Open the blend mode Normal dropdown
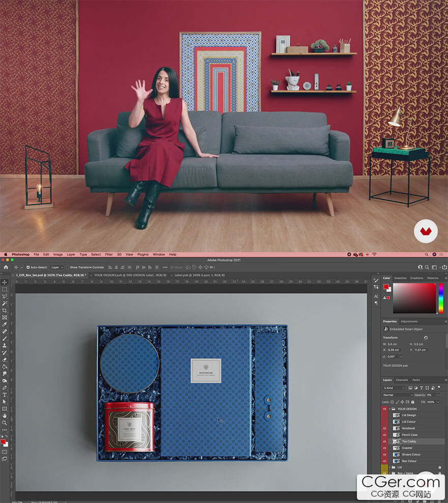This screenshot has width=448, height=503. pyautogui.click(x=398, y=395)
